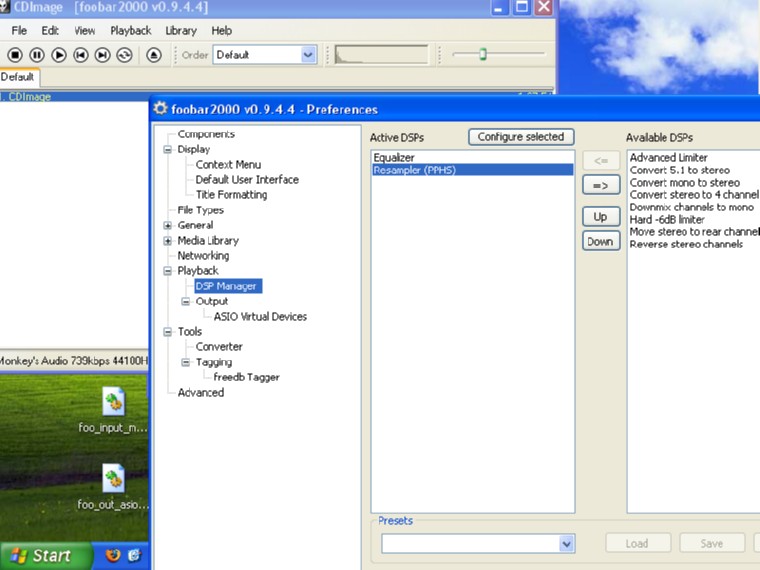Viewport: 760px width, 570px height.
Task: Open freedb Tagger preferences page
Action: click(x=246, y=377)
